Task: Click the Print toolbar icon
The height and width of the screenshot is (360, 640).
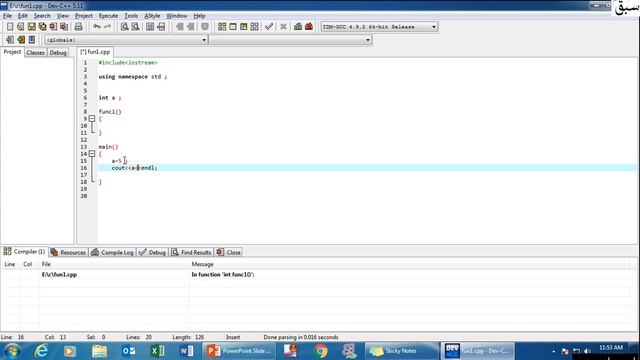Action: pyautogui.click(x=78, y=27)
